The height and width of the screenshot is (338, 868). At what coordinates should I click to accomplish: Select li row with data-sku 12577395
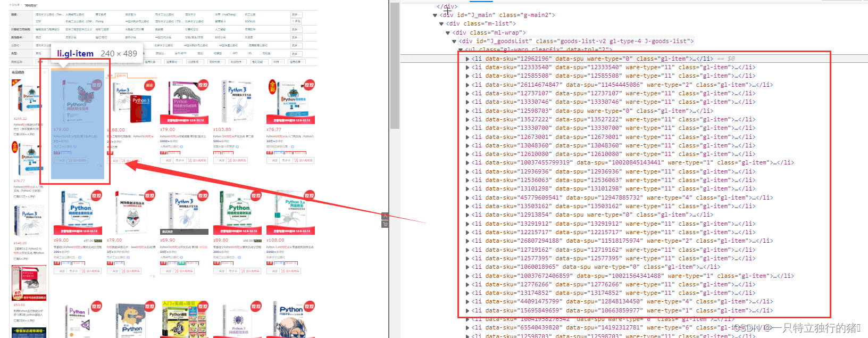click(x=613, y=258)
